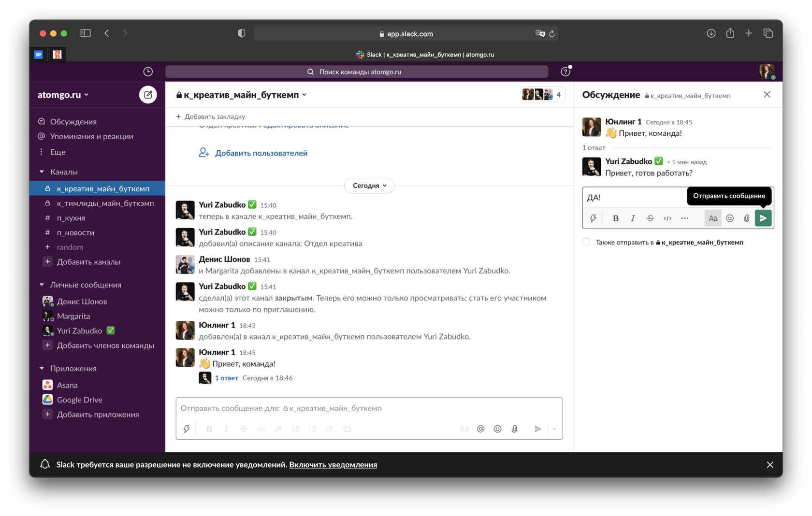Open the shortcuts lightning icon in channel composer
Screen dimensions: 812x516
pos(187,429)
